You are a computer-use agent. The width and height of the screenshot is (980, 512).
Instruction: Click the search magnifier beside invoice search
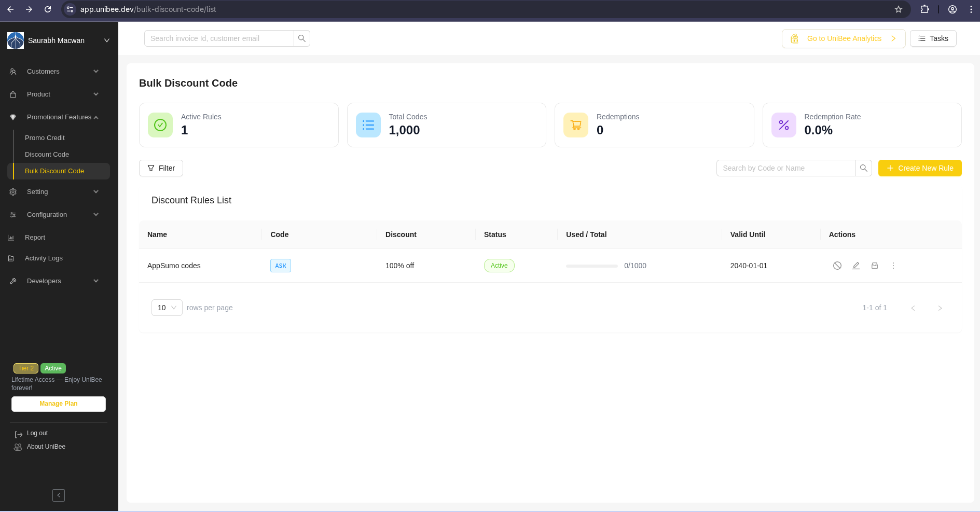302,38
